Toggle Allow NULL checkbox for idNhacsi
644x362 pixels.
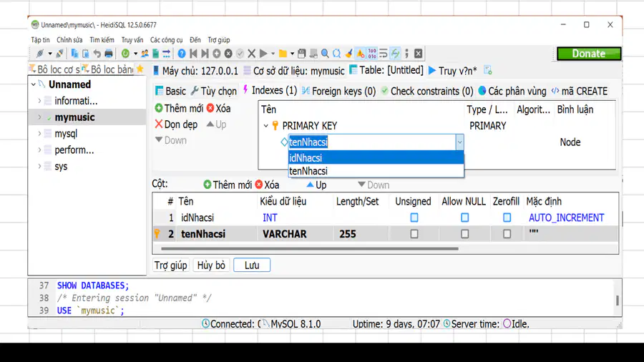464,217
